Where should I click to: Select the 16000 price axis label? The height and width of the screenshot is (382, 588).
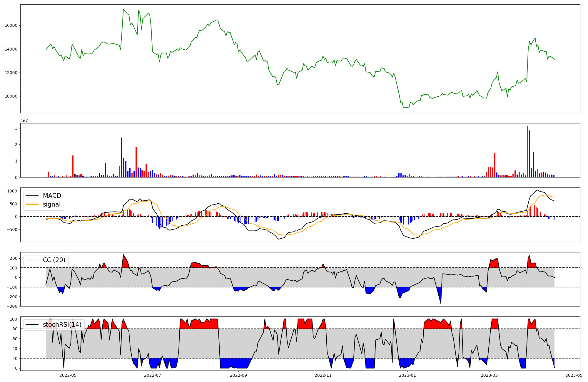(x=11, y=26)
